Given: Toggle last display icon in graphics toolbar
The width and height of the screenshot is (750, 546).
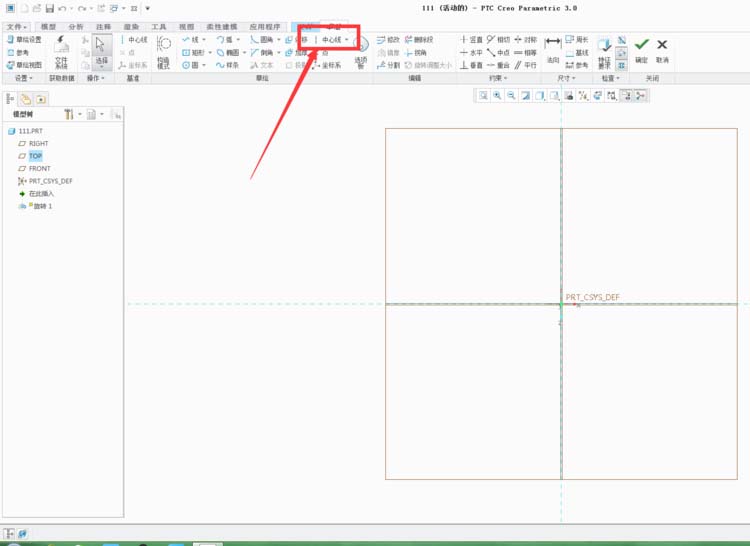Looking at the screenshot, I should (640, 96).
